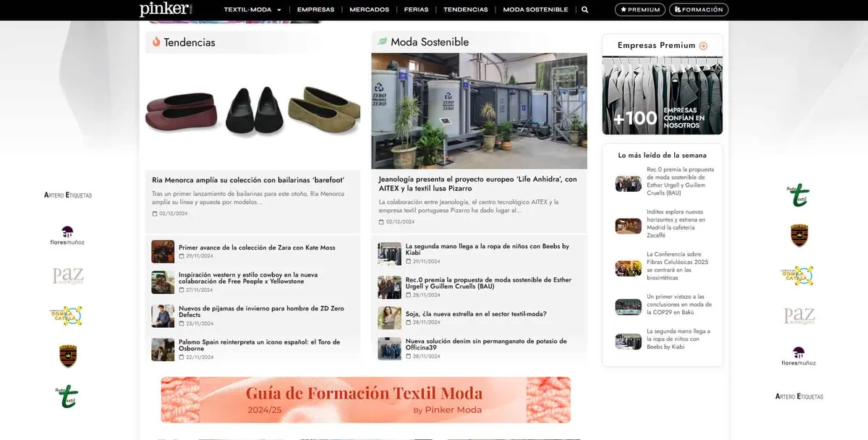
Task: Open Soja nueva estrella textil-moda article
Action: coord(476,314)
